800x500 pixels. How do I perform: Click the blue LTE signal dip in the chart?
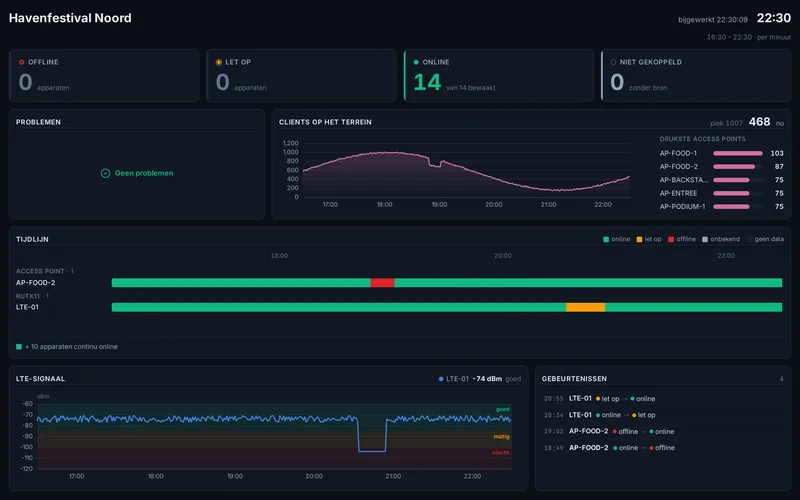(372, 435)
